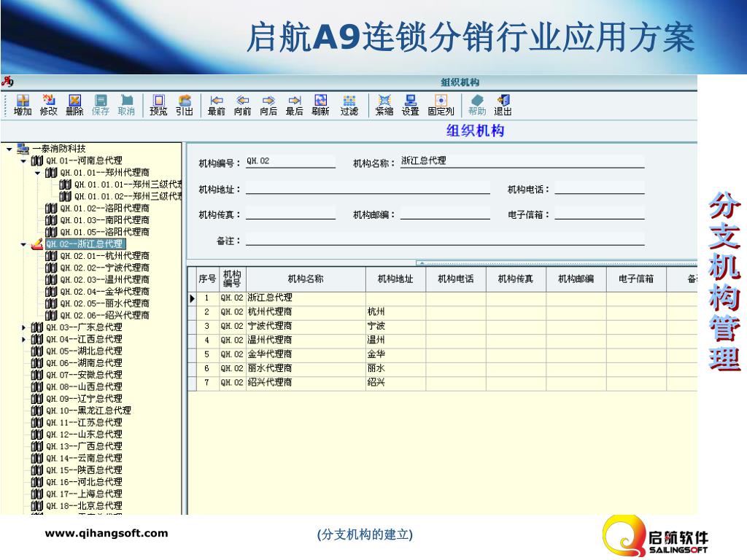747x560 pixels.
Task: Select the table row 宁波代理商
Action: tap(443, 326)
